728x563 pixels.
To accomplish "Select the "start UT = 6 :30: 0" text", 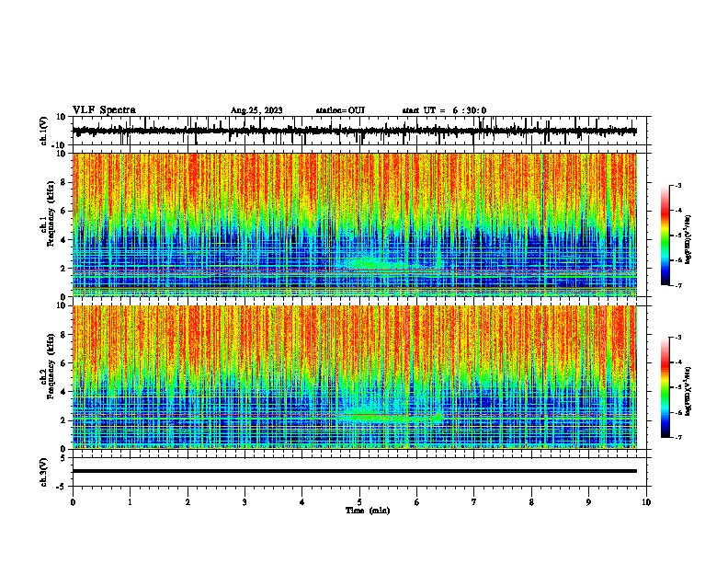I will (444, 110).
